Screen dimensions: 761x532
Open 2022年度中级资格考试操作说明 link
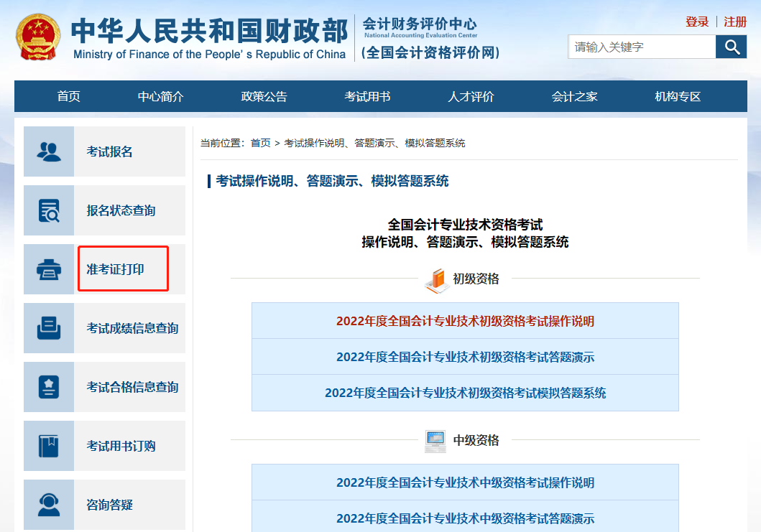(x=465, y=482)
